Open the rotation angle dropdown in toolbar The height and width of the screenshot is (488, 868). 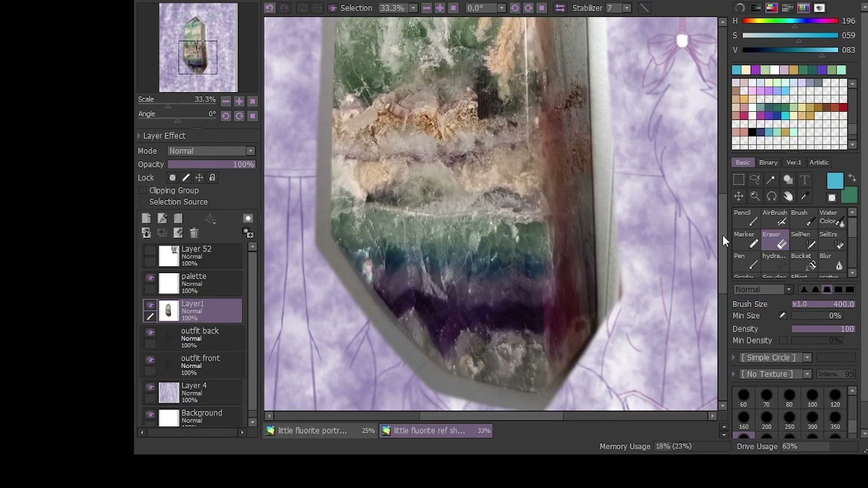(501, 8)
